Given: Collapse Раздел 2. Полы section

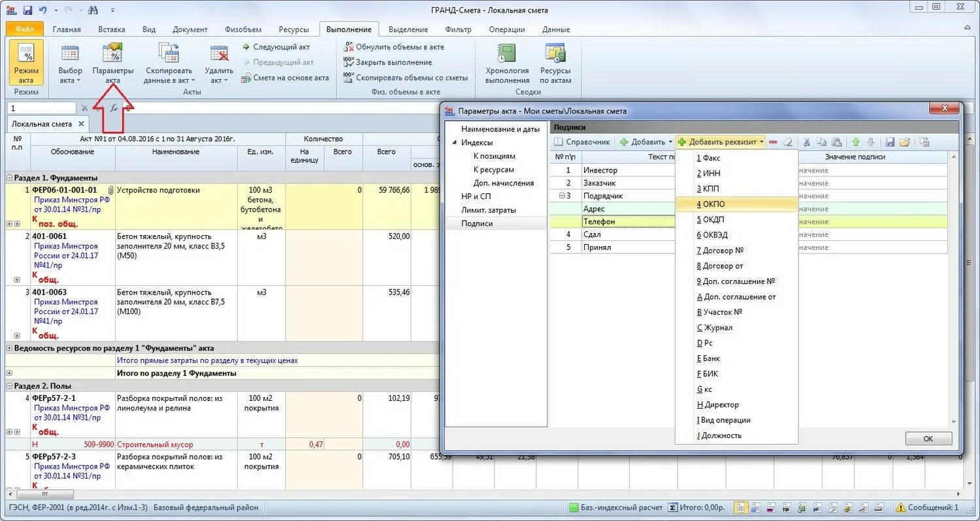Looking at the screenshot, I should 9,386.
